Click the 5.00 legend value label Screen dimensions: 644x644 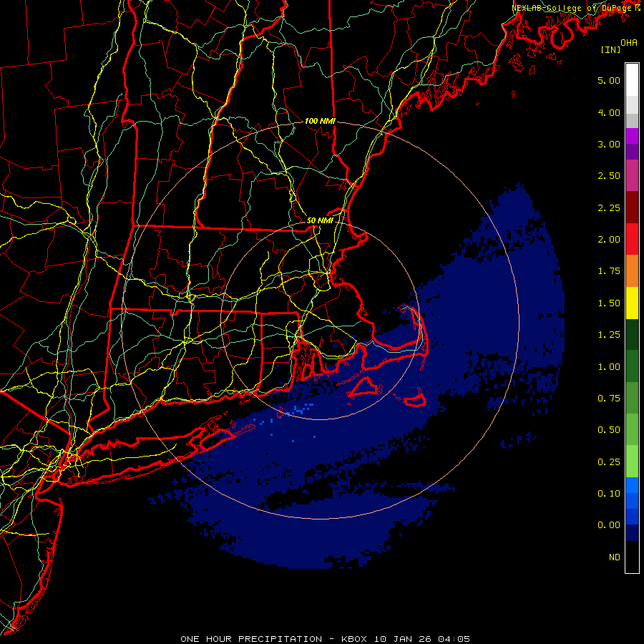[x=609, y=80]
